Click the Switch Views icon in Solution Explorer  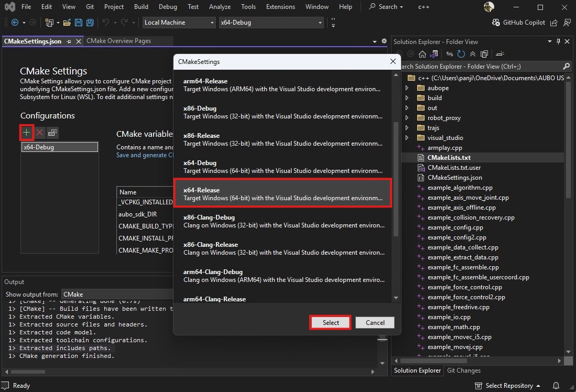[x=434, y=54]
